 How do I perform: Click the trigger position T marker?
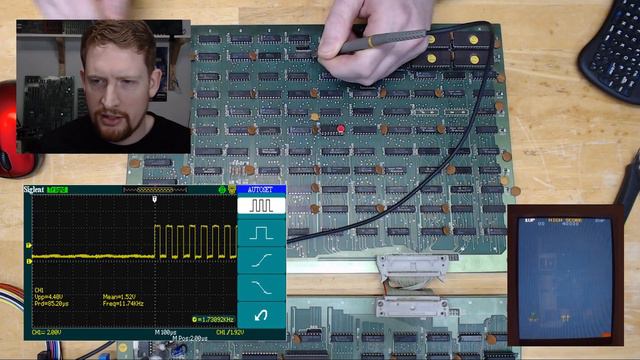(x=154, y=199)
